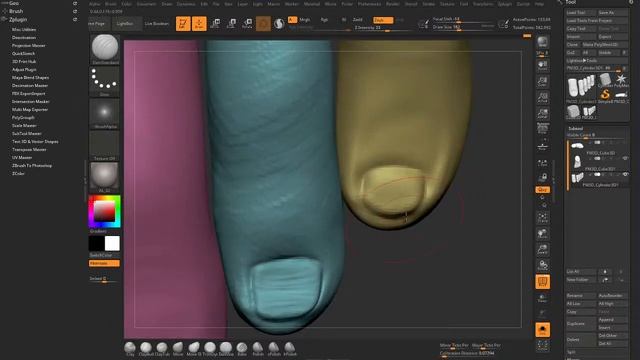Viewport: 640px width, 360px height.
Task: Expand Misc Utilities in Zplugin
Action: tap(24, 29)
